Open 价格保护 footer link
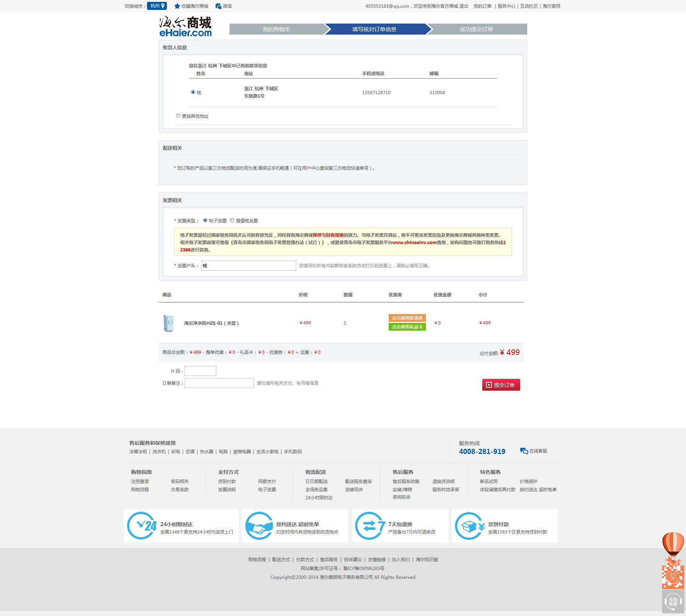The image size is (686, 616). [x=529, y=481]
